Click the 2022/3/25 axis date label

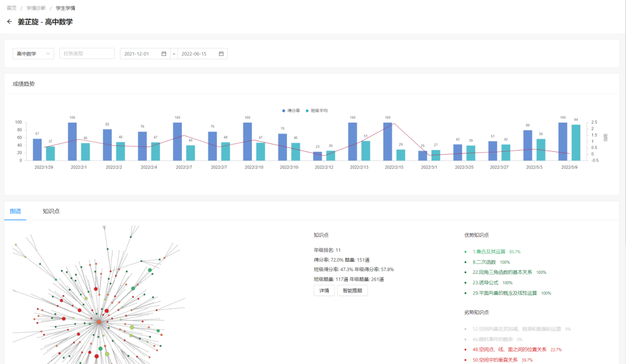pos(465,167)
